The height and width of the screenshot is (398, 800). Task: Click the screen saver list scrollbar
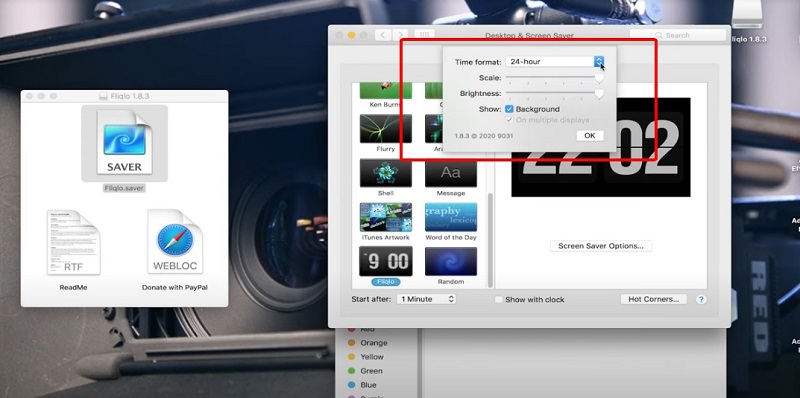point(490,240)
